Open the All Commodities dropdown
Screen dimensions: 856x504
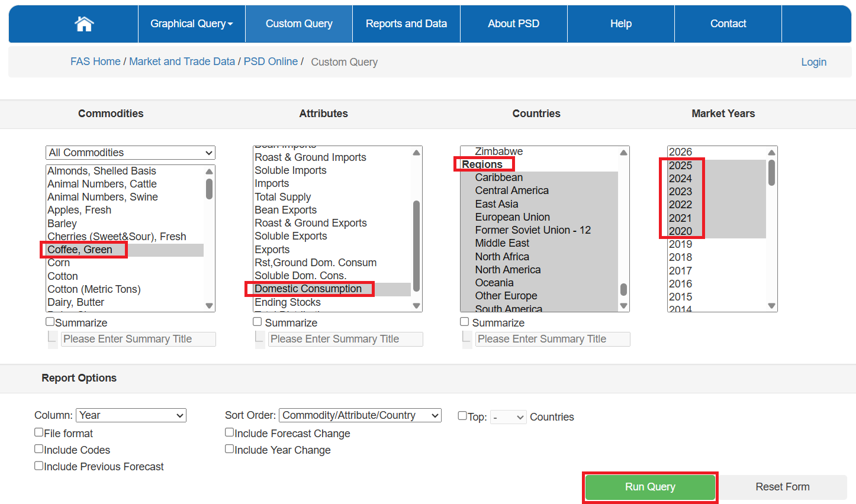[x=130, y=153]
